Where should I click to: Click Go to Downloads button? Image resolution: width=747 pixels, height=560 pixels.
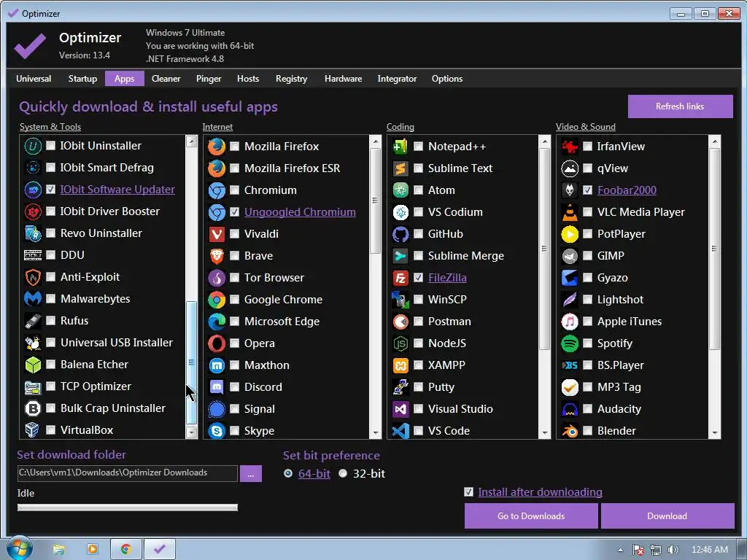click(x=531, y=516)
